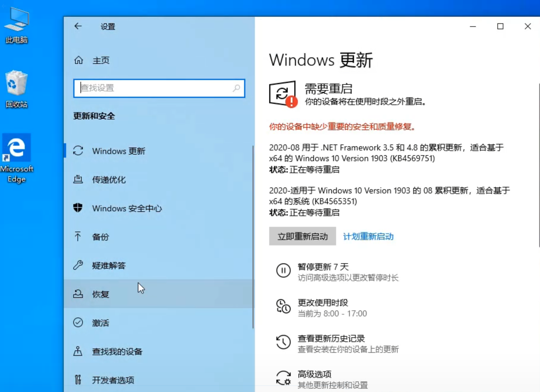Click the update pane vertical scrollbar
Screen dimensions: 540x392
pyautogui.click(x=539, y=165)
